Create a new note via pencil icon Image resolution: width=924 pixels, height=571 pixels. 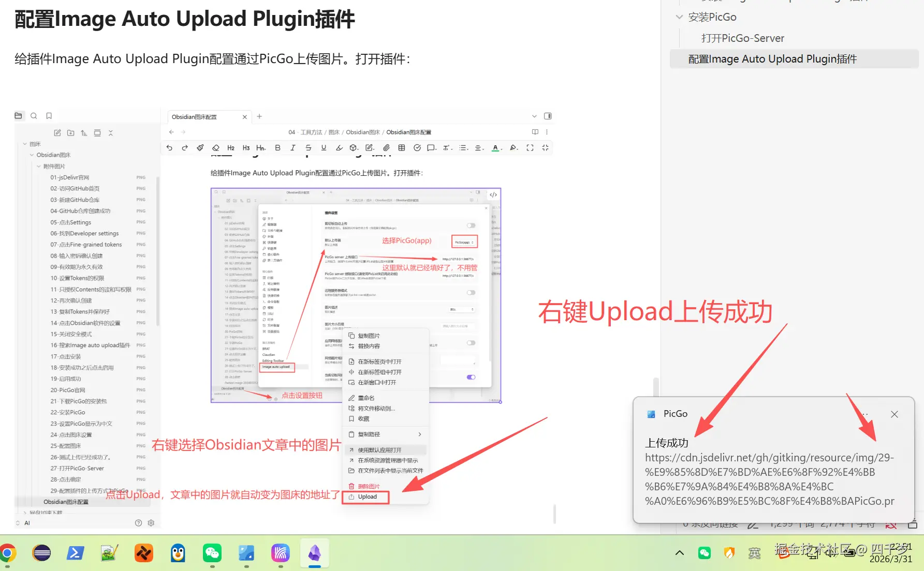(x=57, y=133)
